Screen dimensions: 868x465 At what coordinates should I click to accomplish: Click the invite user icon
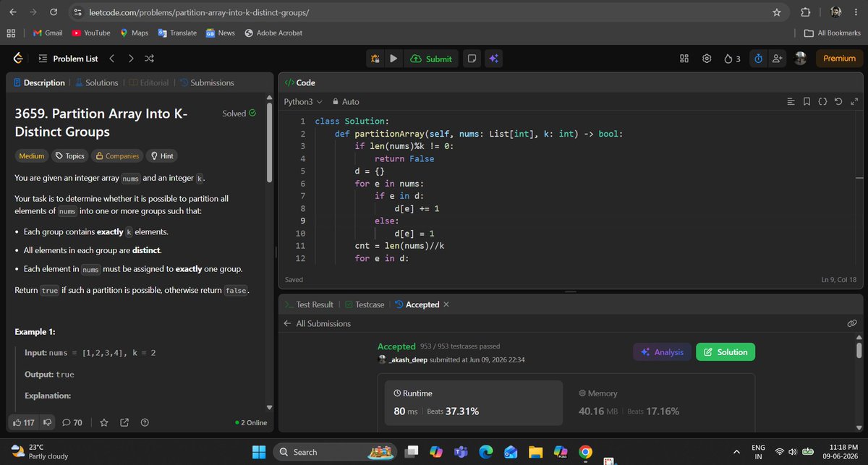(x=778, y=59)
